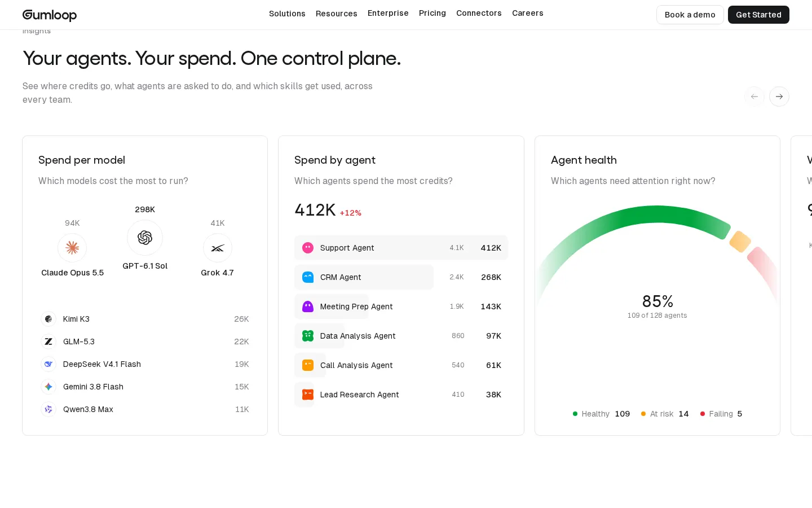Click the 19K value for DeepSeek
The height and width of the screenshot is (508, 812).
pos(242,364)
